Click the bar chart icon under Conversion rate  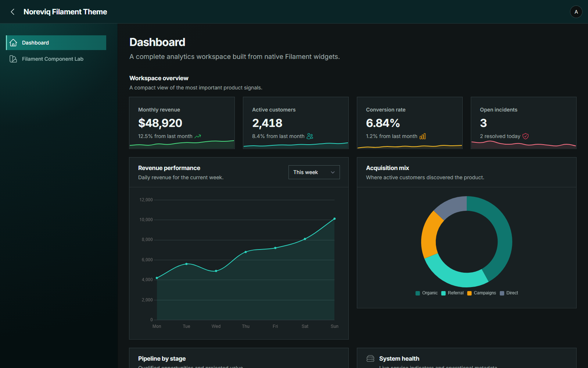[x=423, y=136]
